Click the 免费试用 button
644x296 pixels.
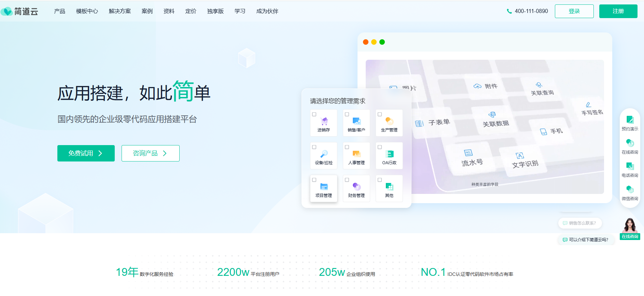tap(86, 153)
